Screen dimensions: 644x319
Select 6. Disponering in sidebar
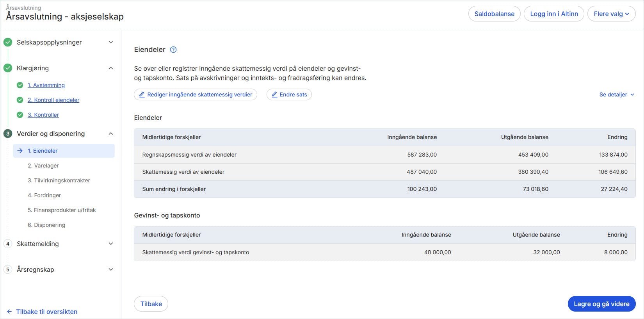46,225
